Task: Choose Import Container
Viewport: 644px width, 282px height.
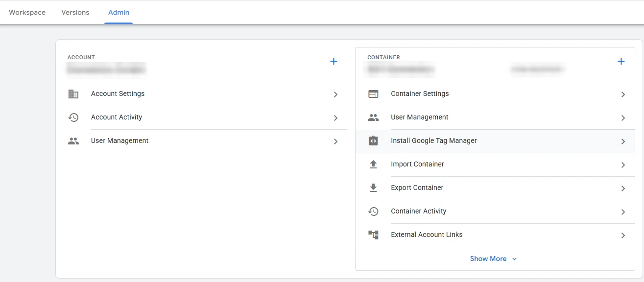Action: point(495,164)
